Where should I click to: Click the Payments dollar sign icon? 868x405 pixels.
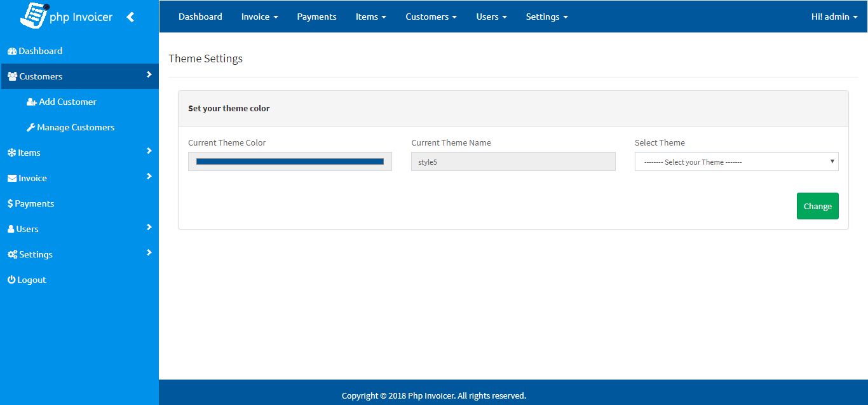pos(10,204)
